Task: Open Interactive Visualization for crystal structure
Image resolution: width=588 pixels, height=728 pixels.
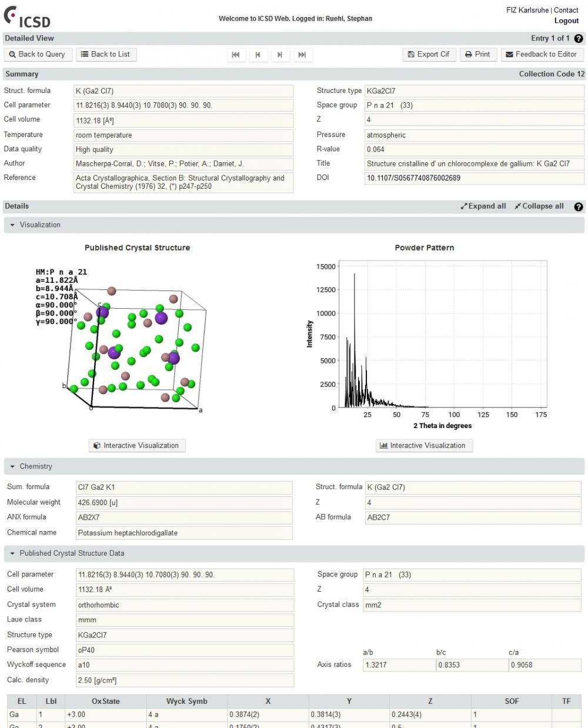Action: pyautogui.click(x=137, y=446)
